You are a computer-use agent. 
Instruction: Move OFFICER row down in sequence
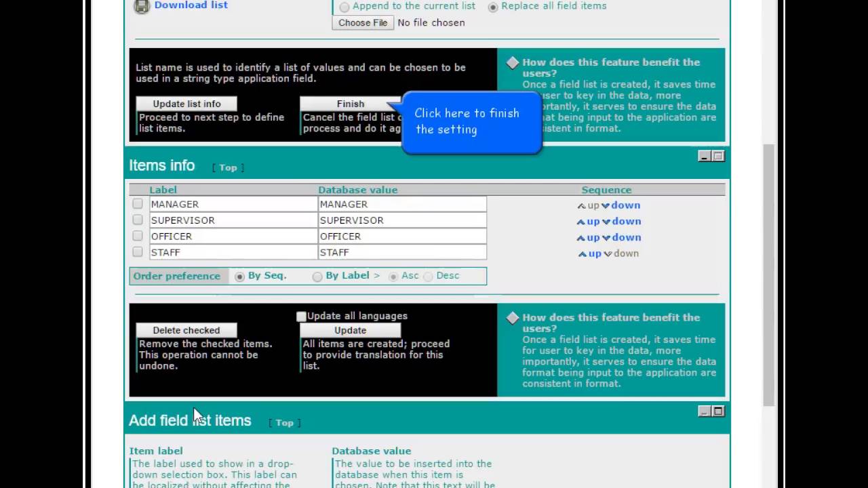tap(621, 238)
